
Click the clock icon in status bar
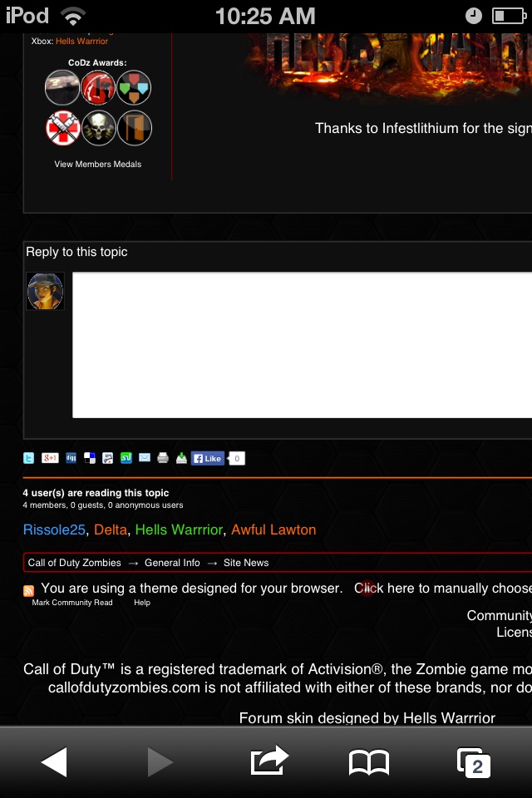pos(474,17)
